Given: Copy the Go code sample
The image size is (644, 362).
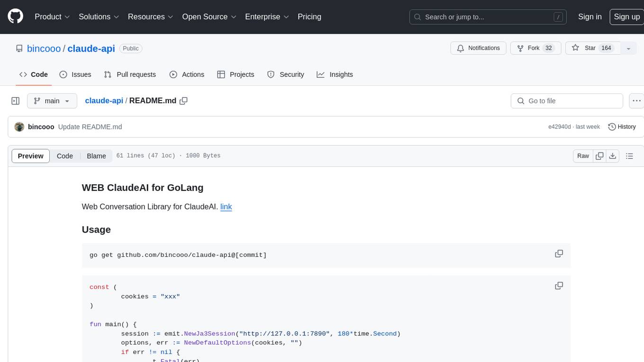Looking at the screenshot, I should point(559,286).
